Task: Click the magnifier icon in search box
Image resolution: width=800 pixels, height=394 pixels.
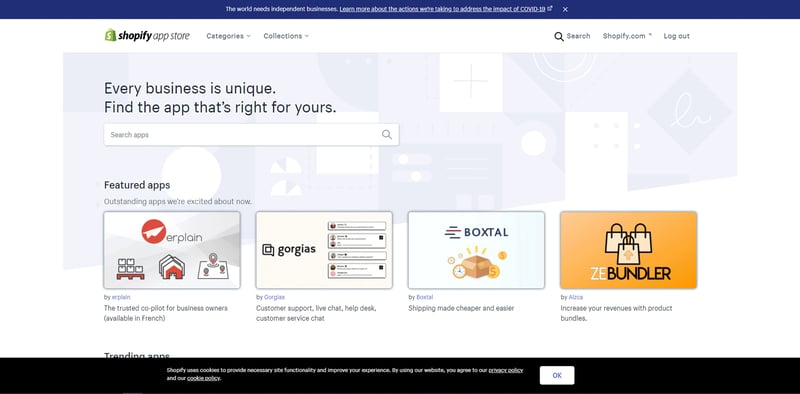Action: (387, 135)
